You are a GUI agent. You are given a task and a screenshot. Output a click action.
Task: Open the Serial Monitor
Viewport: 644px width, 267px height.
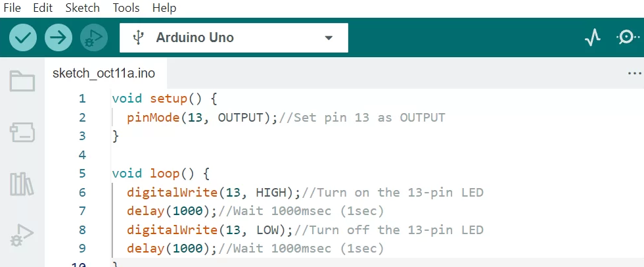(x=627, y=37)
